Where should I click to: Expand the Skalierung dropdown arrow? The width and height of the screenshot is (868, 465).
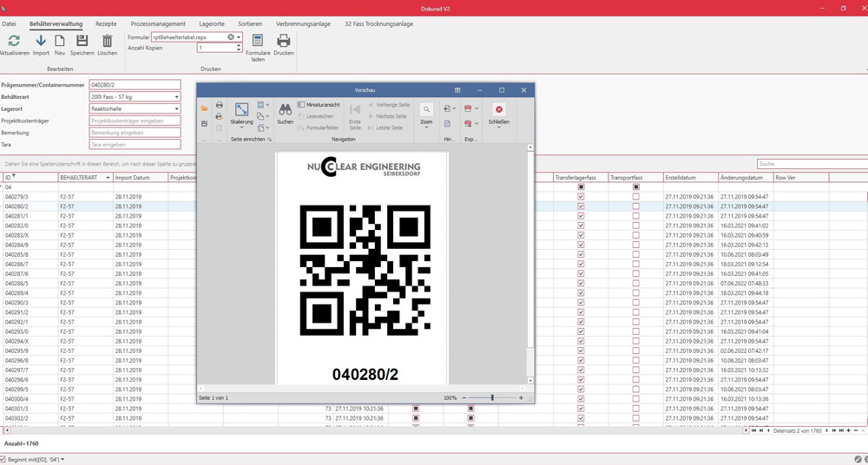pos(242,128)
